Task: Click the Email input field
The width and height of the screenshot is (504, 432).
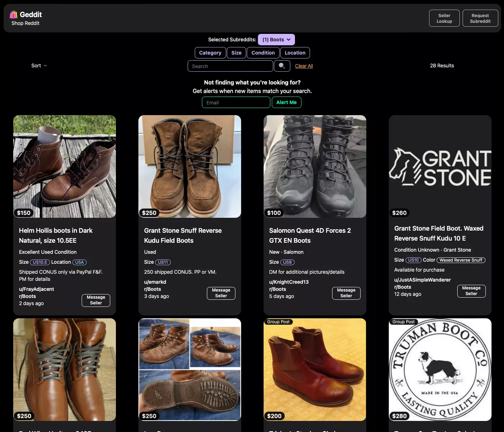Action: [x=236, y=102]
